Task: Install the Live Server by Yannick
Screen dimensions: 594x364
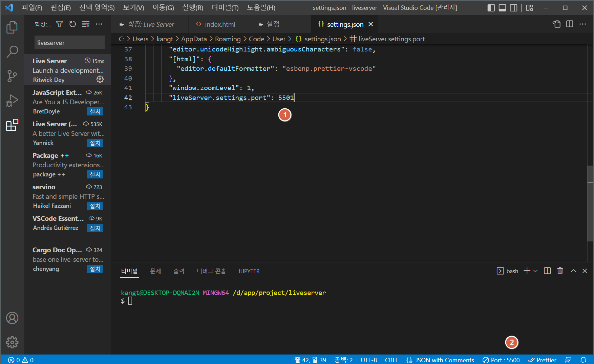Action: click(x=95, y=143)
